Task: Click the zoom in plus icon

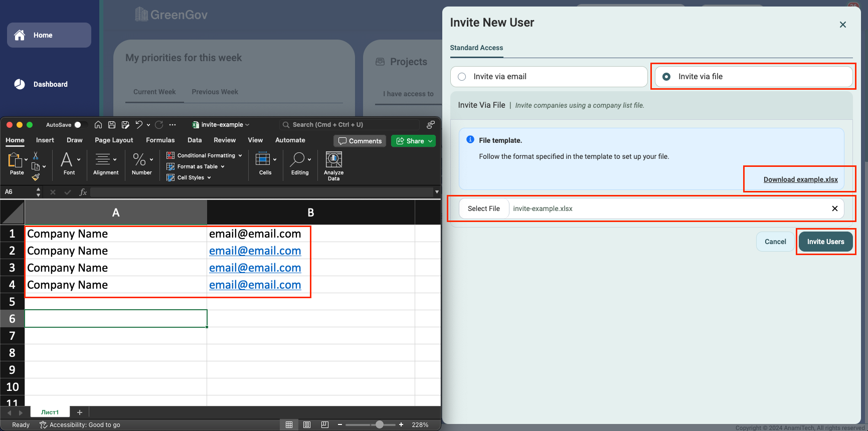Action: point(401,425)
